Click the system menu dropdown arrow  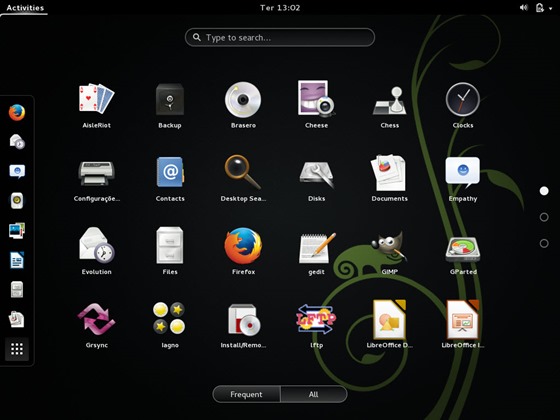point(551,8)
